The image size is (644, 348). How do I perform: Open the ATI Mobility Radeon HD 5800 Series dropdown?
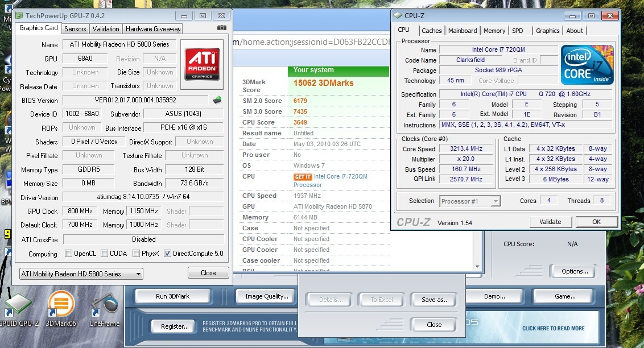click(81, 274)
